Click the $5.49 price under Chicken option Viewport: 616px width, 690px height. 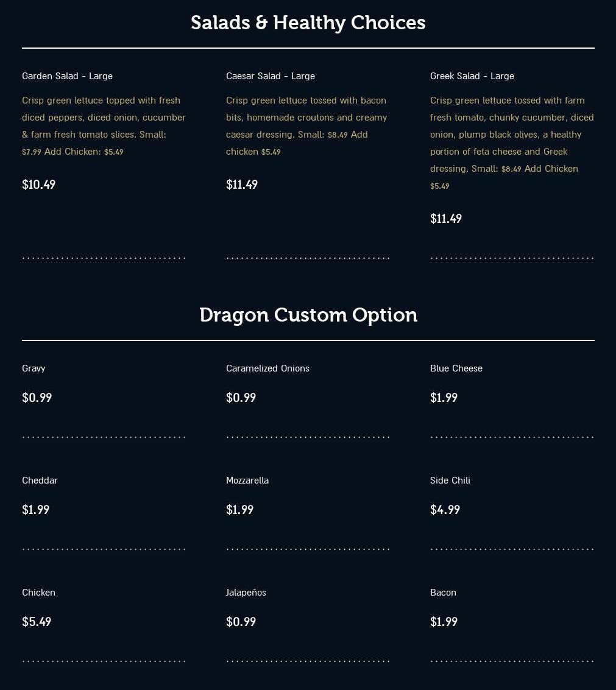coord(37,622)
